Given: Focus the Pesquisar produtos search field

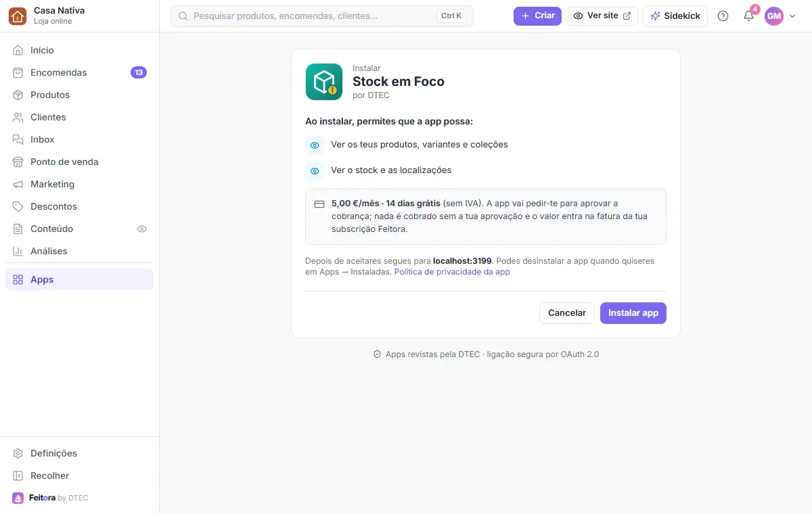Looking at the screenshot, I should tap(322, 16).
